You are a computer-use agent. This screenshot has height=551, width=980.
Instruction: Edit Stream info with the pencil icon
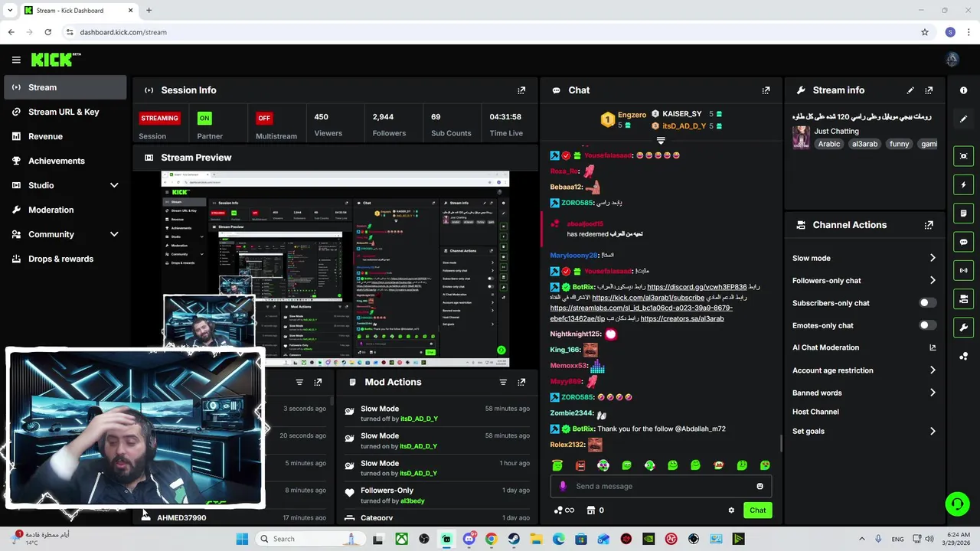tap(910, 90)
